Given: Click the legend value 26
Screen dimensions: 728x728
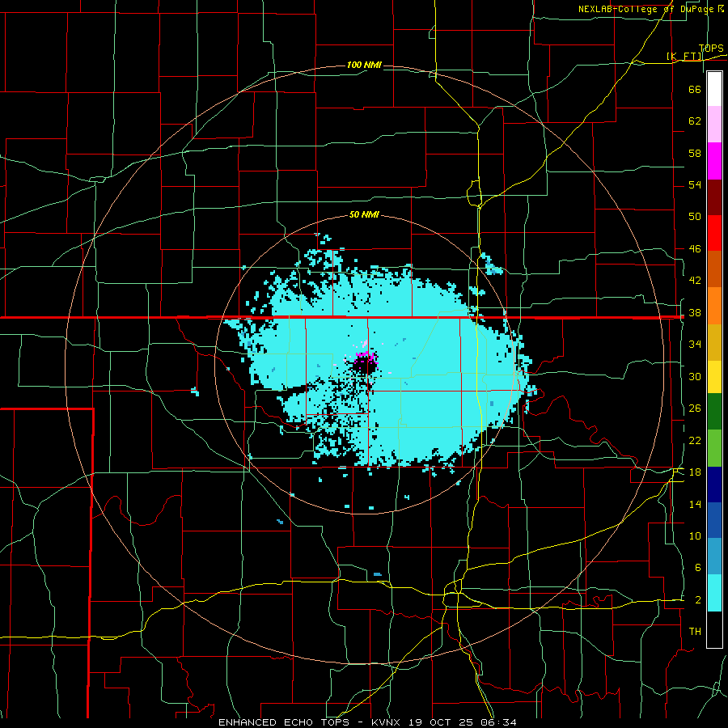Looking at the screenshot, I should (695, 408).
